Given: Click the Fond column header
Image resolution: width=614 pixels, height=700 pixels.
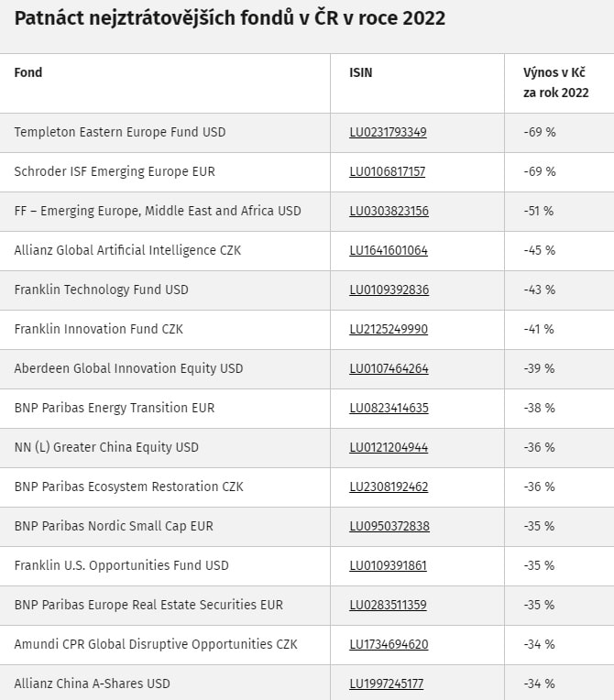Looking at the screenshot, I should (x=28, y=72).
